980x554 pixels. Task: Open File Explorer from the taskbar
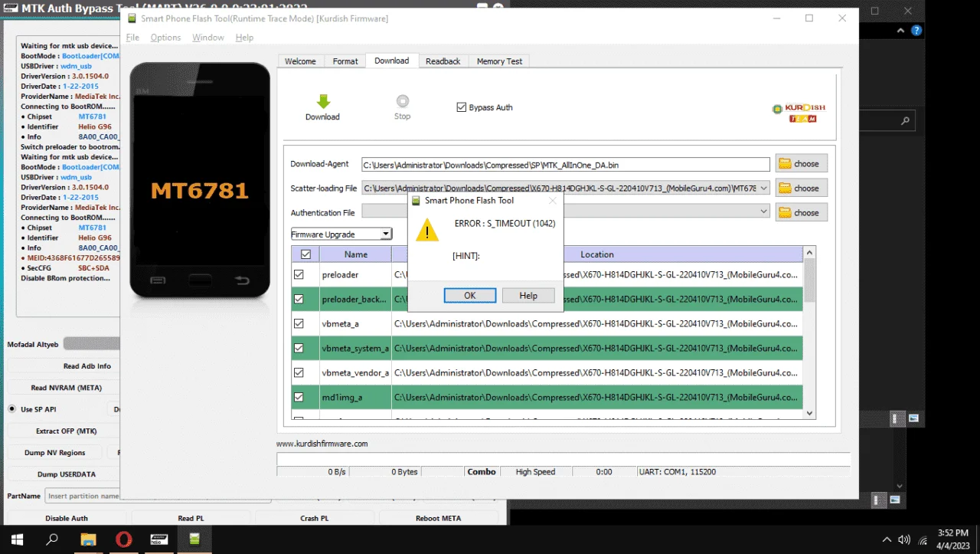pos(88,539)
